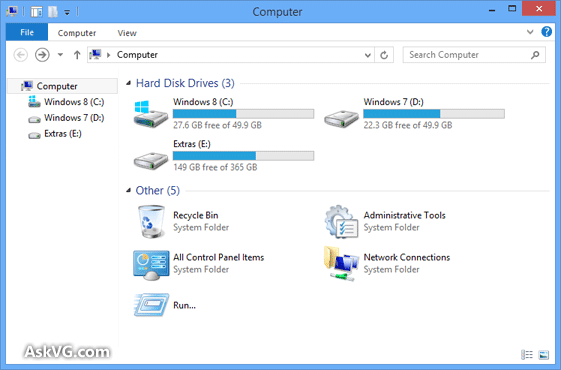561x370 pixels.
Task: Open Windows 7 (D:) drive icon in main pane
Action: 341,118
